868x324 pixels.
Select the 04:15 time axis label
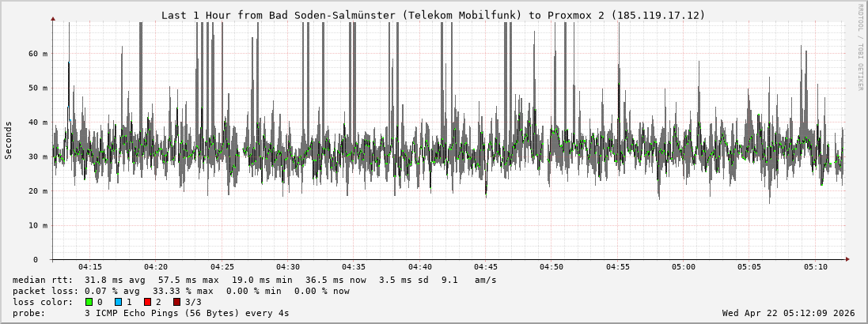click(x=89, y=267)
